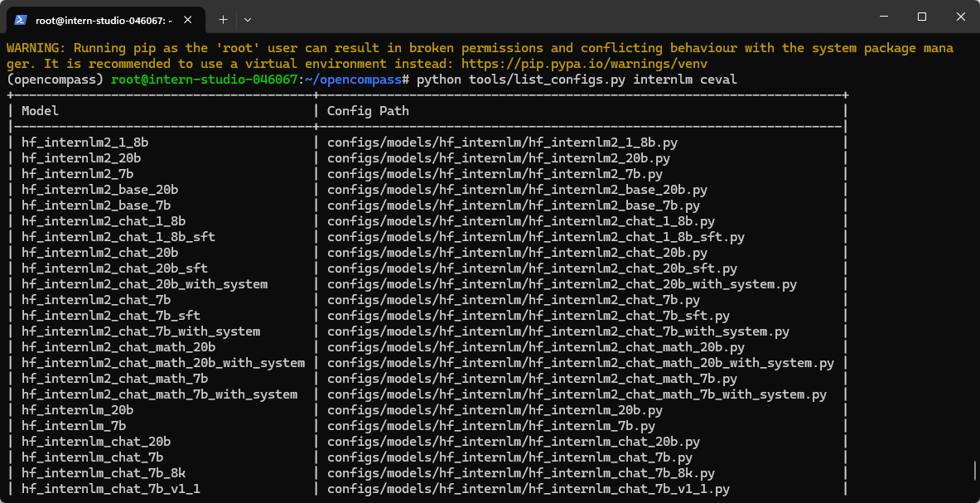This screenshot has width=980, height=503.
Task: Click the 'Config Path' column header text
Action: point(368,110)
